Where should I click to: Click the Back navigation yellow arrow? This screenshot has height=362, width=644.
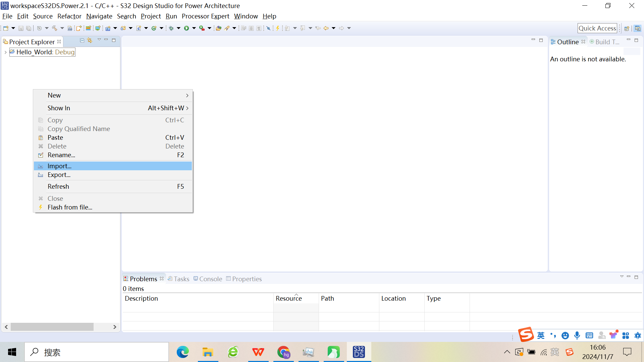pos(326,28)
